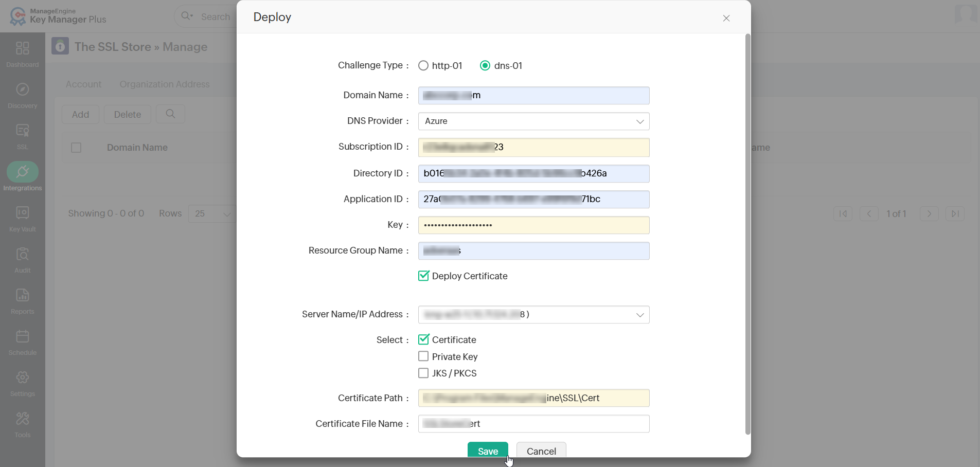Click the Cancel button
The image size is (980, 467).
tap(541, 450)
